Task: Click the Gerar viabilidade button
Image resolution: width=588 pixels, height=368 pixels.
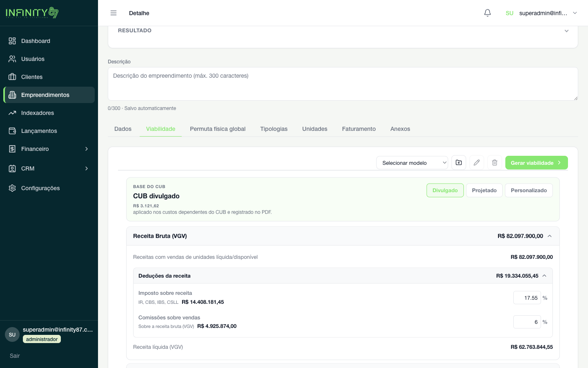Action: coord(537,163)
